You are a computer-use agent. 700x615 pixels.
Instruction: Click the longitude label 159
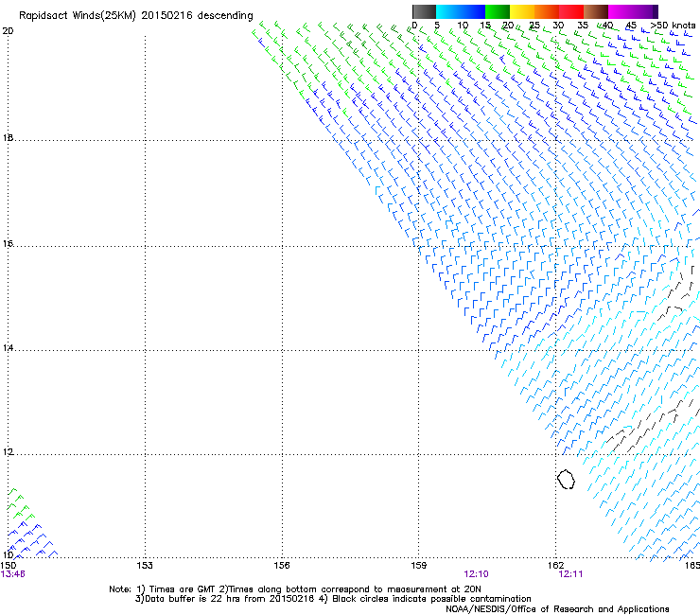419,566
